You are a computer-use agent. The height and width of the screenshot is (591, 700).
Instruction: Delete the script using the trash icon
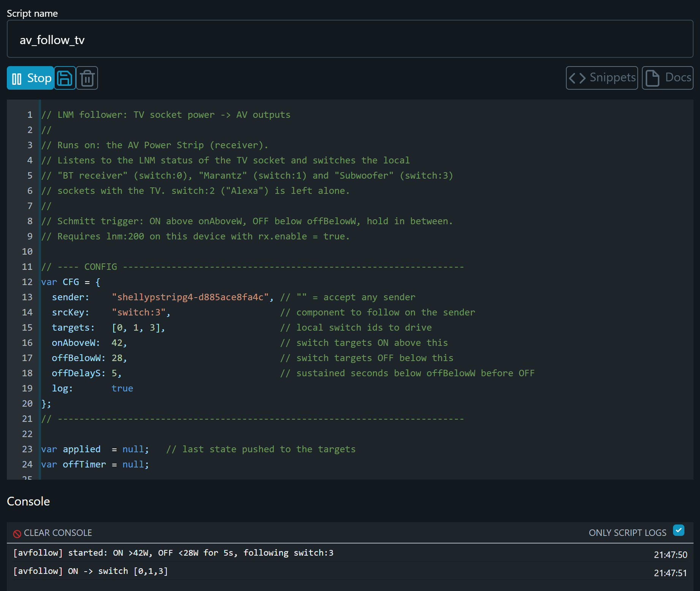click(87, 78)
